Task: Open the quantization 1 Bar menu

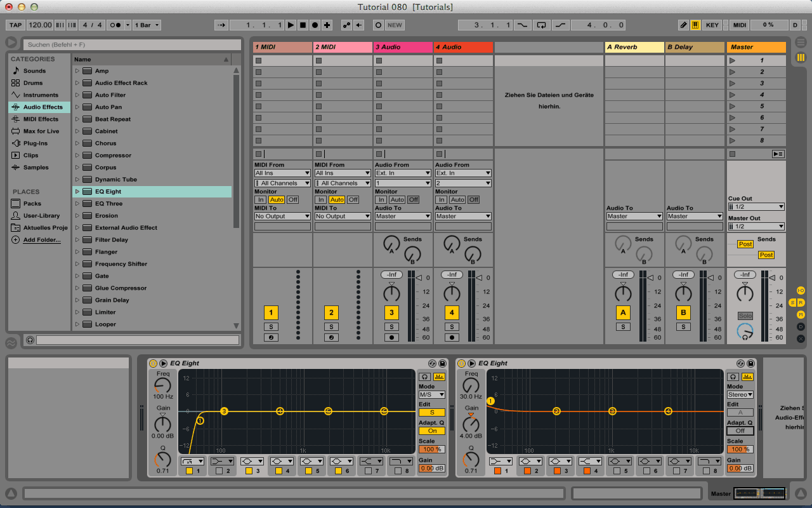Action: coord(147,25)
